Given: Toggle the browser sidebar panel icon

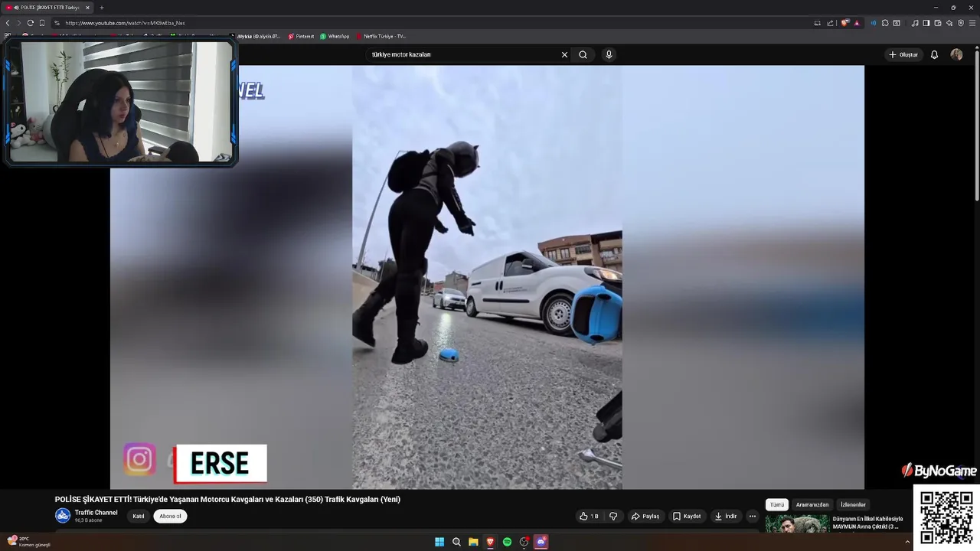Looking at the screenshot, I should click(926, 23).
